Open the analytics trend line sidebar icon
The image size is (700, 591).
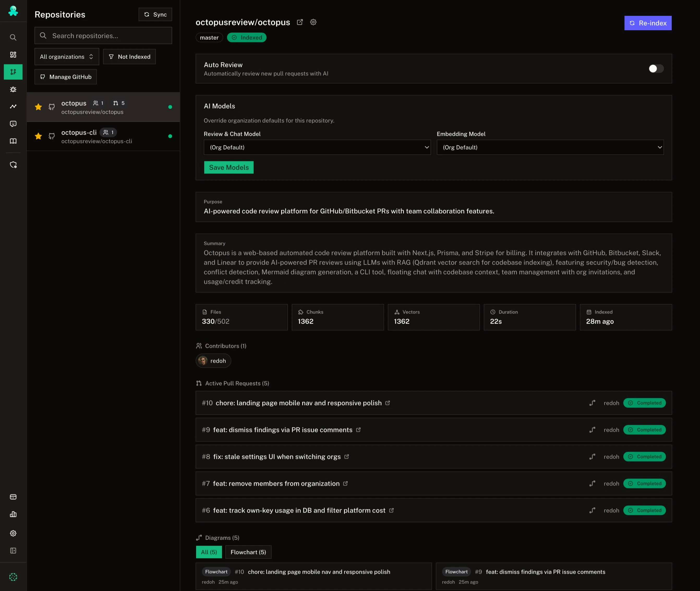coord(13,106)
